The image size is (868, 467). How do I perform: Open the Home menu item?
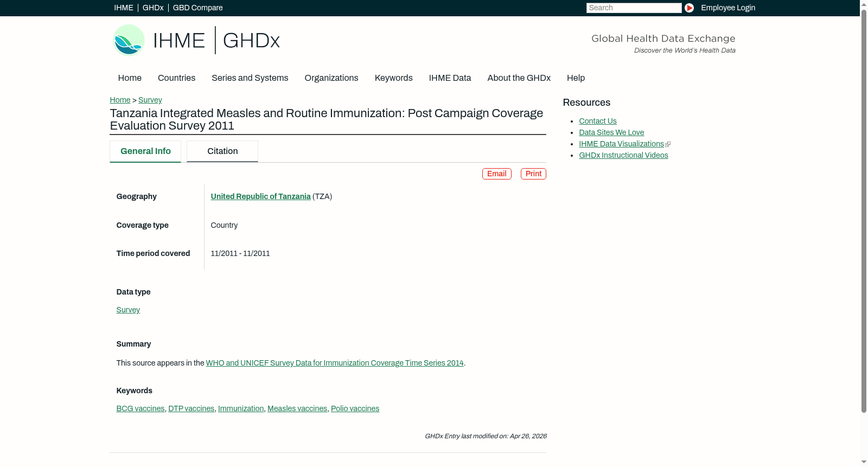click(130, 78)
